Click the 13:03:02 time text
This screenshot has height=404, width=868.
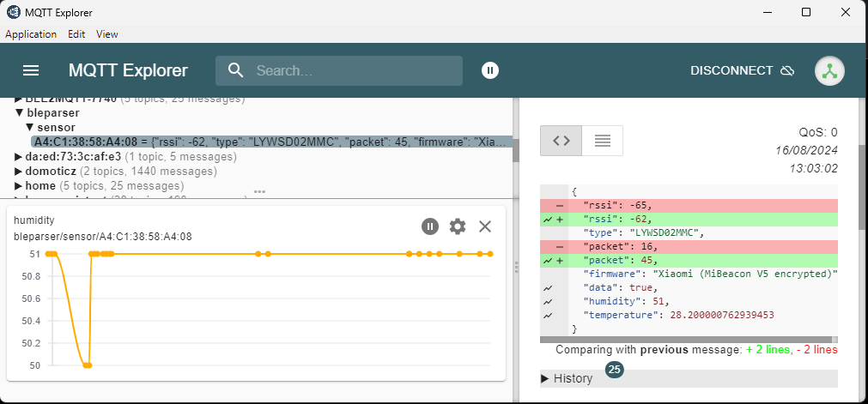pos(814,168)
